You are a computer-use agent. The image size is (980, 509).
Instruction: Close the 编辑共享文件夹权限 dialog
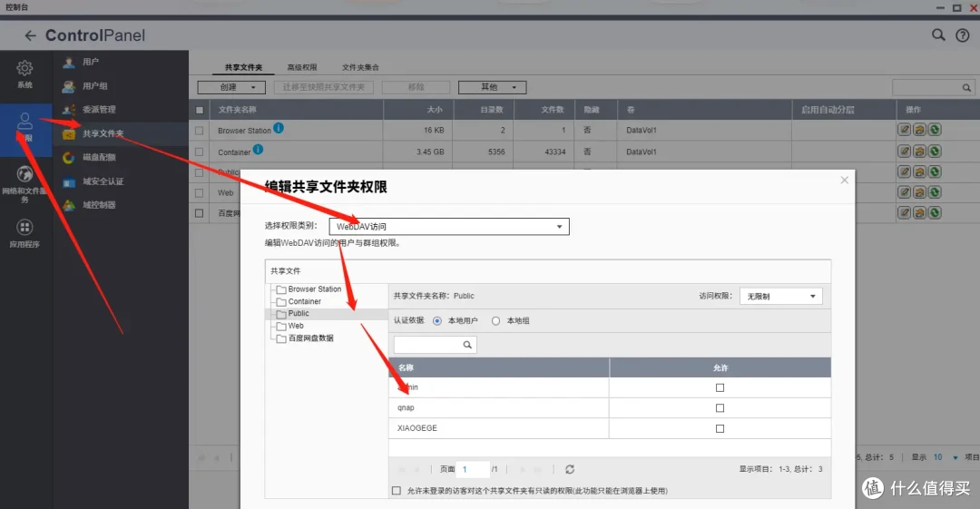click(x=845, y=180)
